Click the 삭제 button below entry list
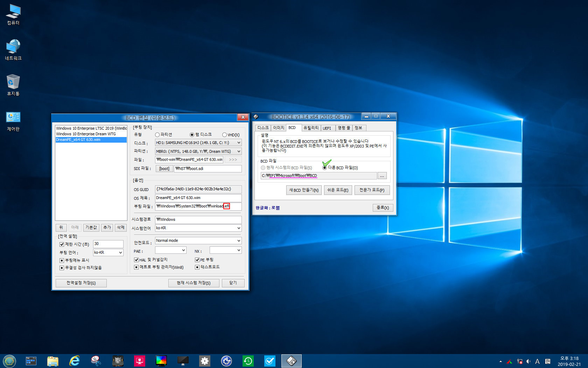 coord(121,227)
